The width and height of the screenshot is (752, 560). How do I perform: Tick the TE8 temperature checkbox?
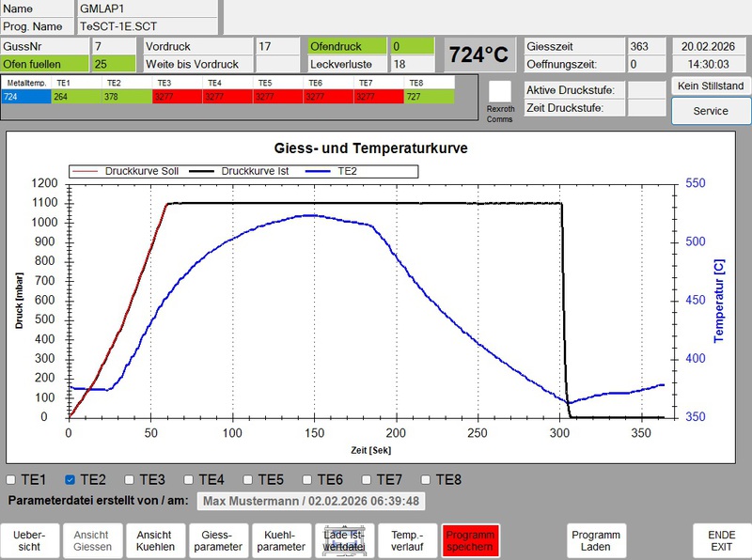pyautogui.click(x=427, y=480)
